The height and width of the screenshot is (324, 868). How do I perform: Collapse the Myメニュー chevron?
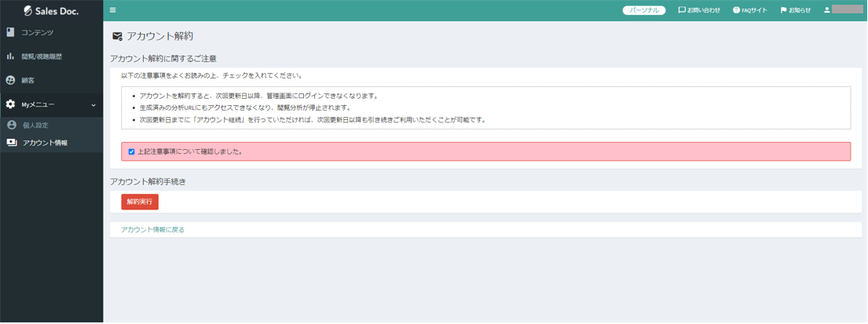click(x=93, y=104)
